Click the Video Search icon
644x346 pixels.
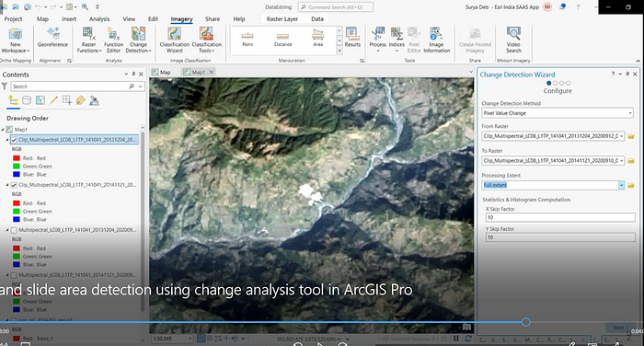click(513, 40)
